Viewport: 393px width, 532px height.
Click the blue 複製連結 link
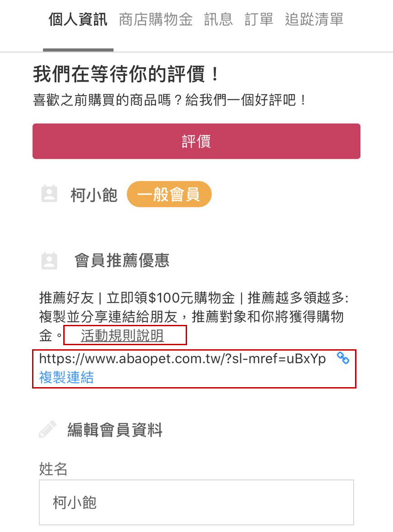coord(66,377)
